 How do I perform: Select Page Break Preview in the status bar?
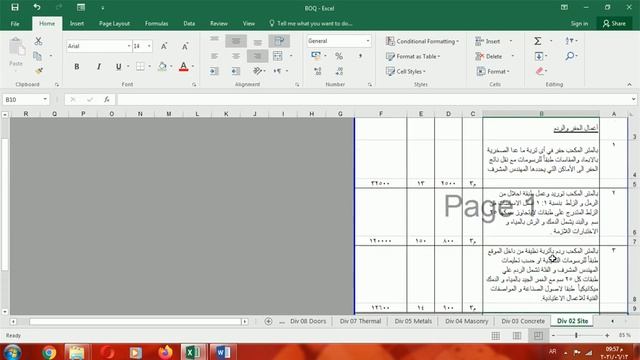pos(538,336)
